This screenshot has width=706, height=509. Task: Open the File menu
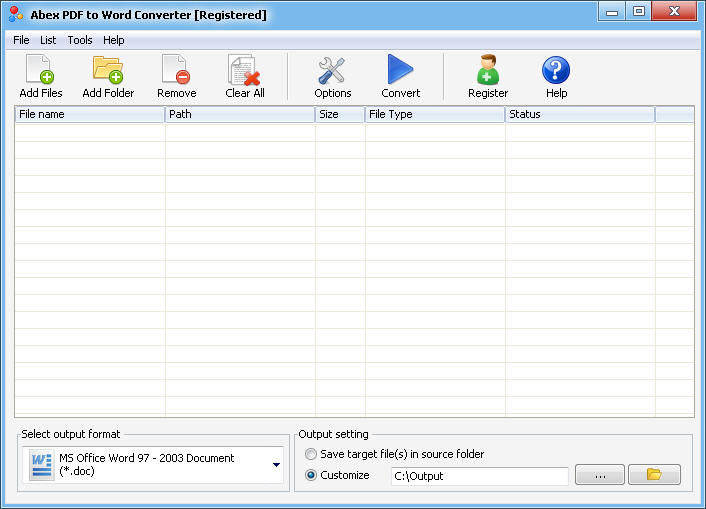coord(21,40)
